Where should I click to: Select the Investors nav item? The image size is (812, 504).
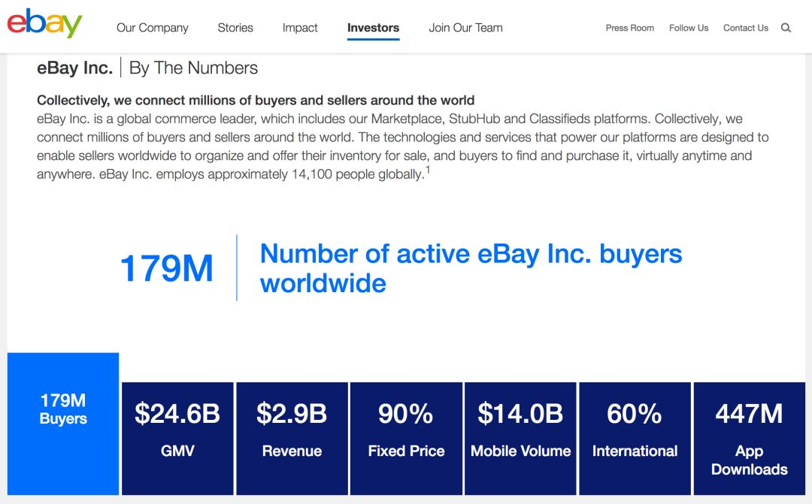(x=374, y=28)
